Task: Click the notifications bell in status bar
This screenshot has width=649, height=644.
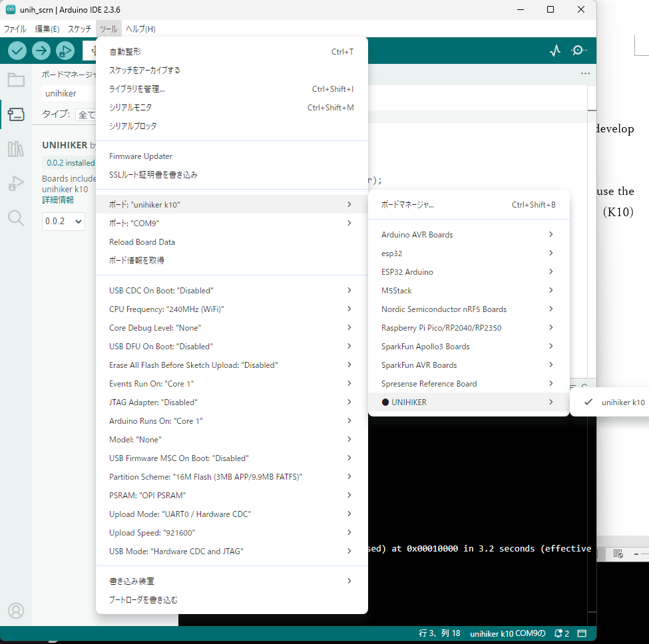Action: click(x=560, y=633)
